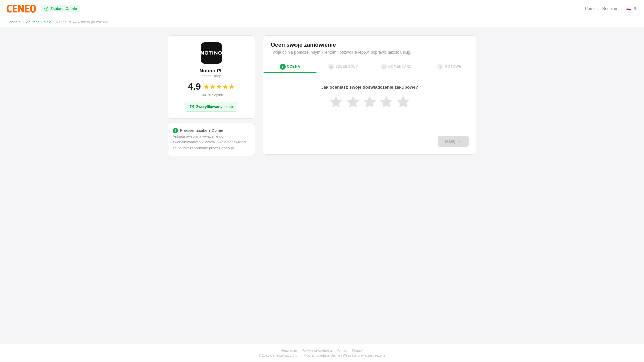The width and height of the screenshot is (644, 362).
Task: Rate experience with five stars
Action: tap(403, 102)
